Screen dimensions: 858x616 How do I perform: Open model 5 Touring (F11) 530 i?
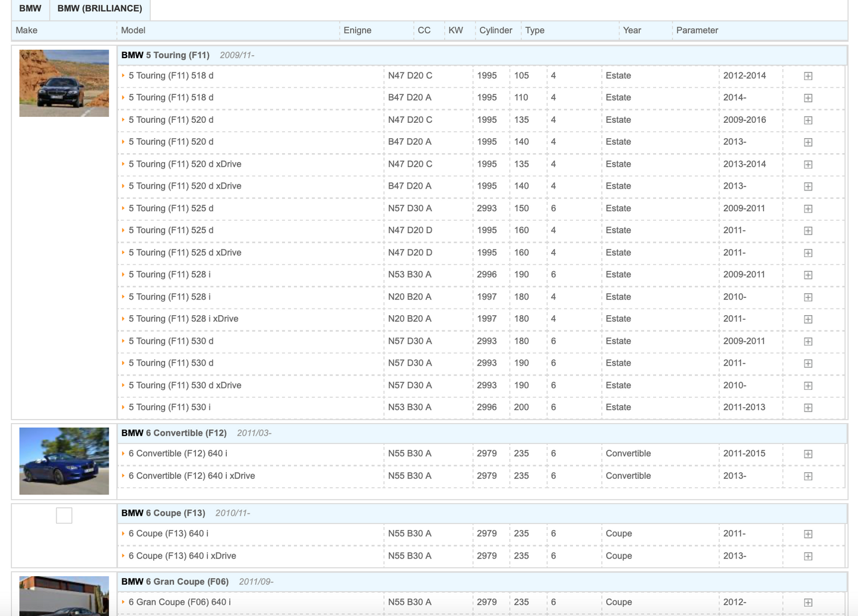[170, 408]
